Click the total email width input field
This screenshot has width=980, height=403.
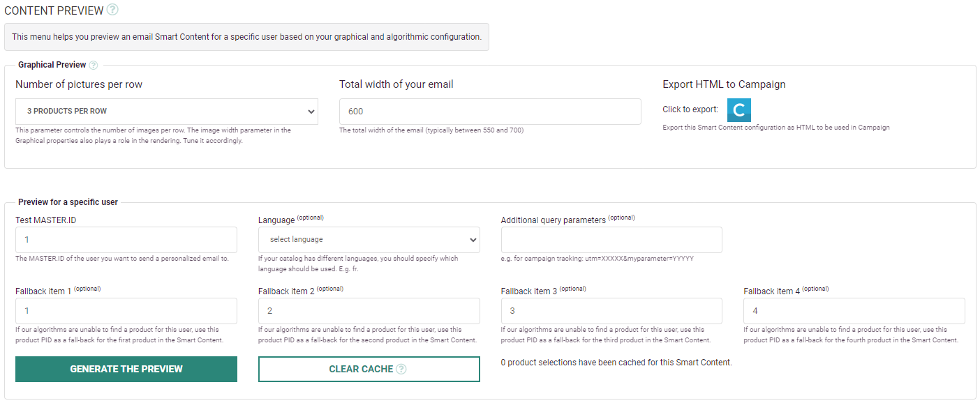coord(490,112)
